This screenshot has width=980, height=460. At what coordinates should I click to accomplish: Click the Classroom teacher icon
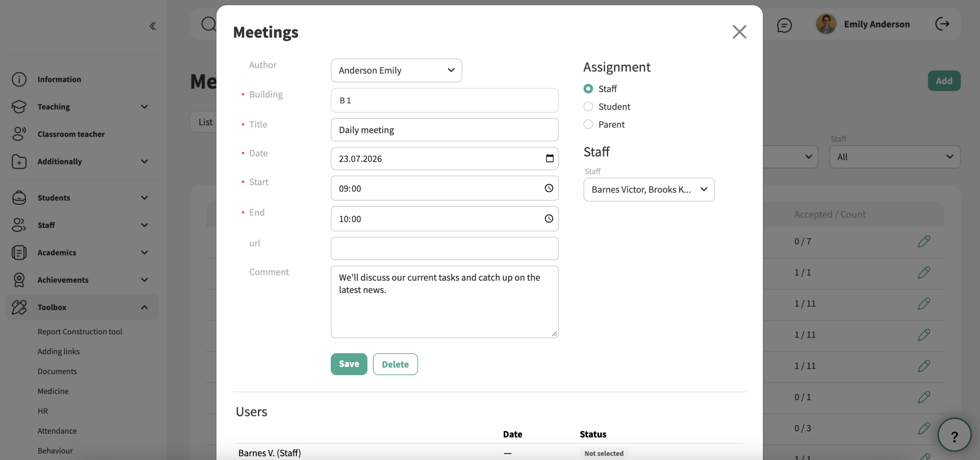19,134
